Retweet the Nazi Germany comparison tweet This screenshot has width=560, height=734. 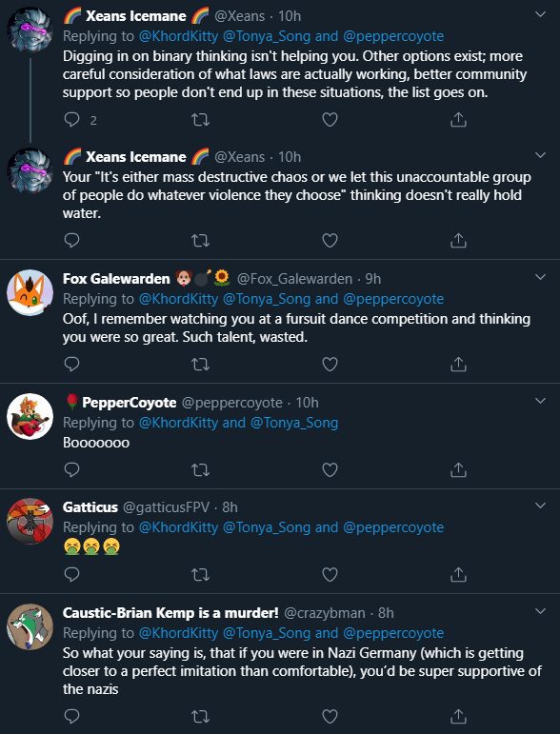pos(200,716)
